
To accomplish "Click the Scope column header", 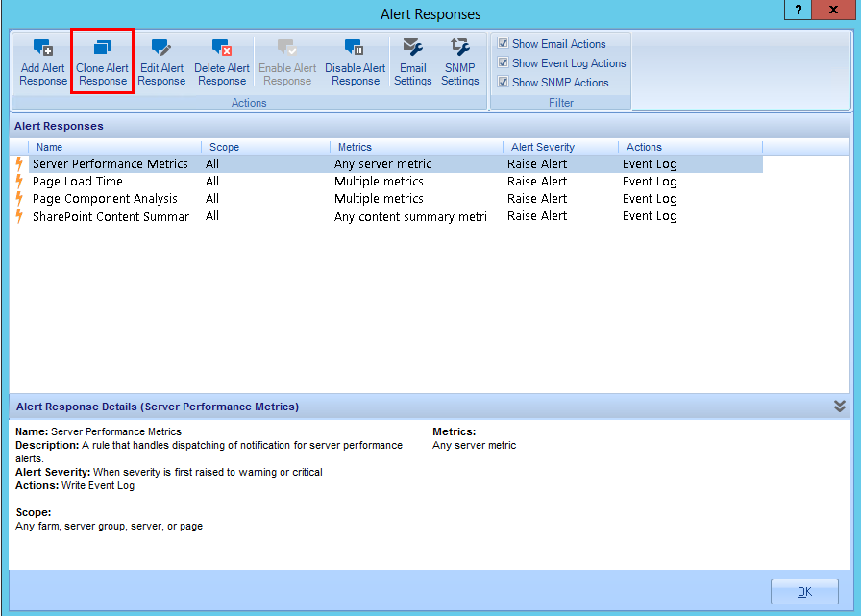I will pos(224,147).
